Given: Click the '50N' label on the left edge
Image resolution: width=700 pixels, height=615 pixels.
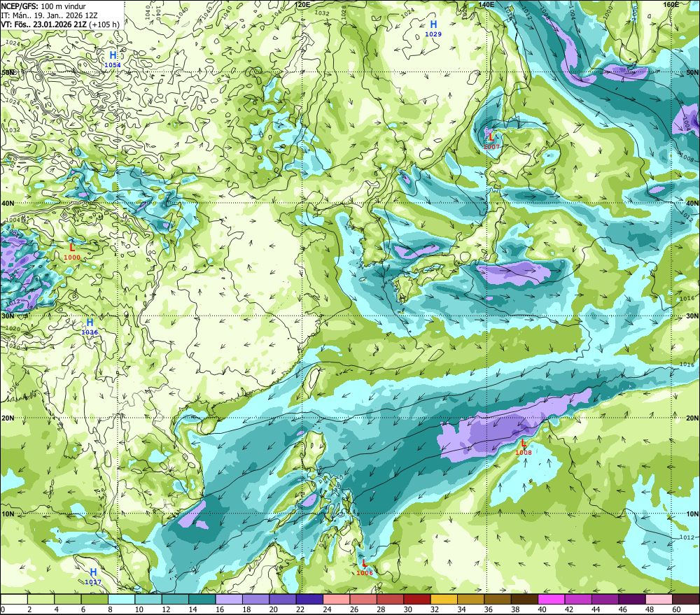Looking at the screenshot, I should [8, 72].
